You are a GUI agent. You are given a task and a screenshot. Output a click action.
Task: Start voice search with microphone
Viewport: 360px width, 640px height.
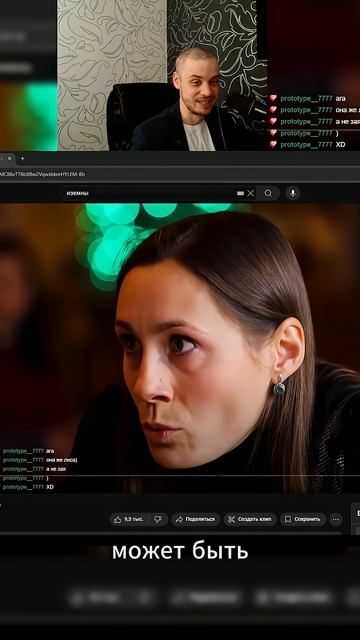tap(293, 193)
